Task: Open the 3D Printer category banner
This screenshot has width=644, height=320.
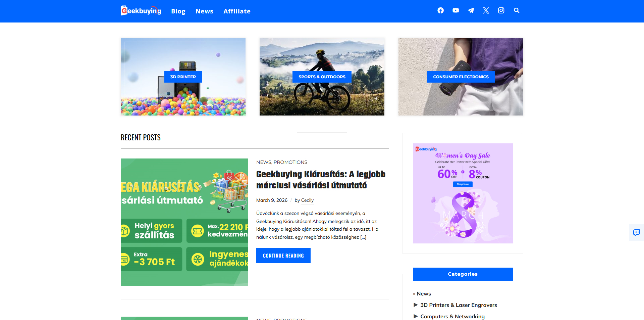Action: (x=183, y=77)
